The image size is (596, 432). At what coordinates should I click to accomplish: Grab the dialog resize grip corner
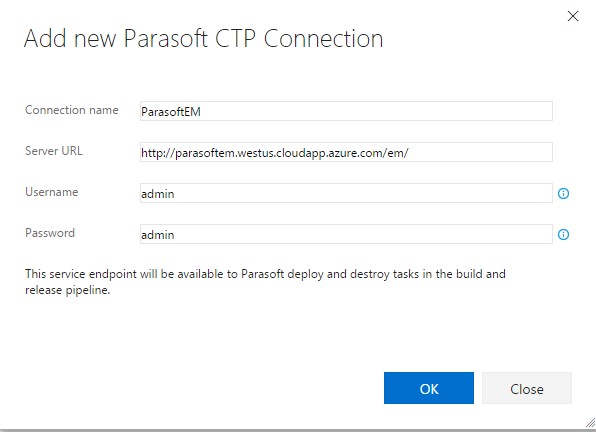point(590,422)
